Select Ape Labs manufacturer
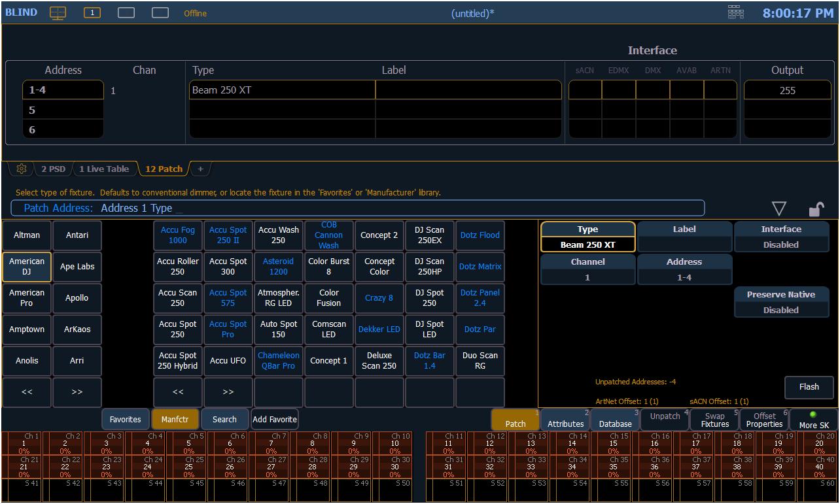This screenshot has width=840, height=504. 77,267
